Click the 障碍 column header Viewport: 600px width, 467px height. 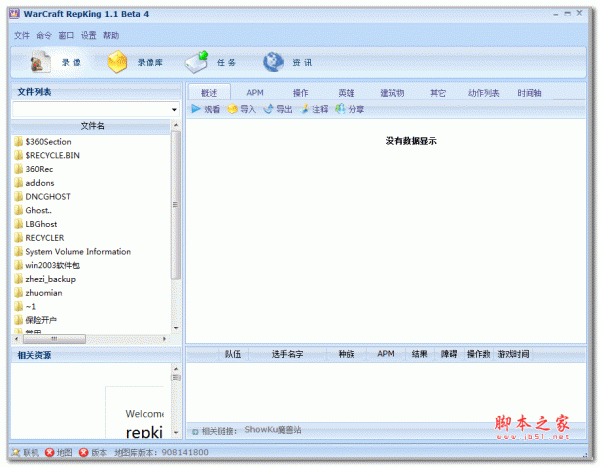coord(449,354)
